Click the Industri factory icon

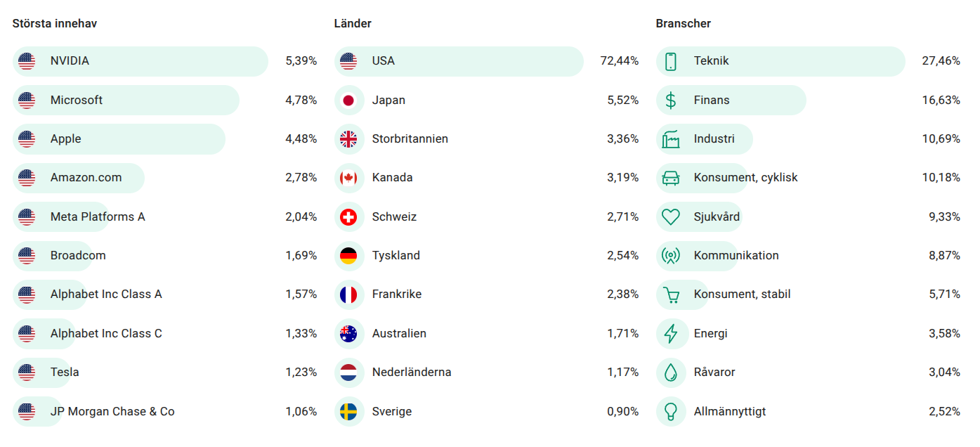point(671,139)
